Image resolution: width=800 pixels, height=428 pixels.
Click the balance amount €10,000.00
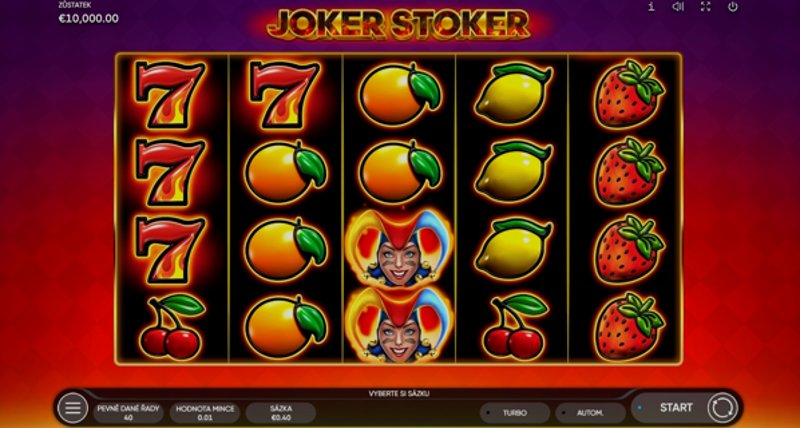pos(89,19)
